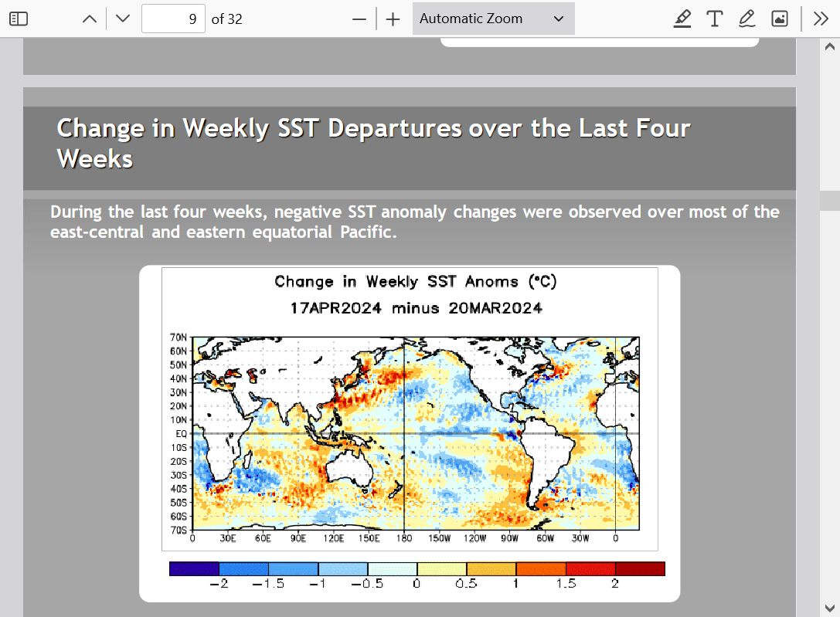The width and height of the screenshot is (840, 617).
Task: Click the 'EQ' latitude axis label
Action: 181,434
